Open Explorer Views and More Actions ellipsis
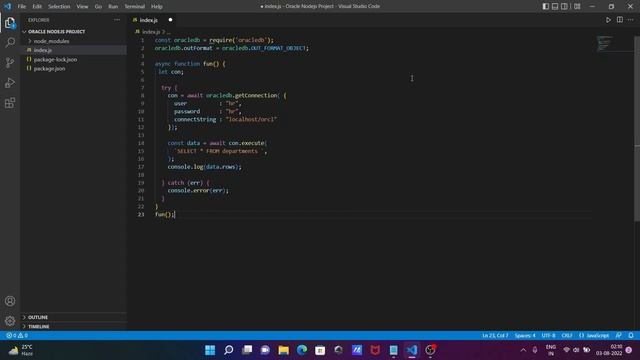640x360 pixels. (117, 20)
